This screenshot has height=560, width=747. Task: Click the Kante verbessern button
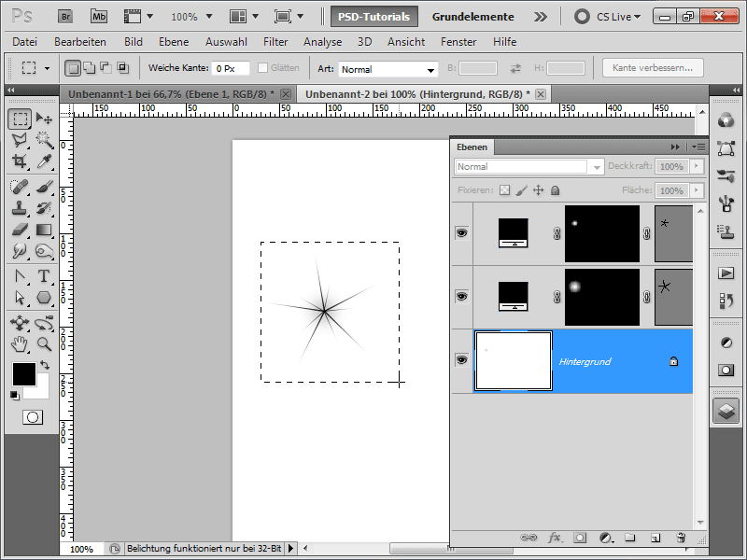[653, 67]
